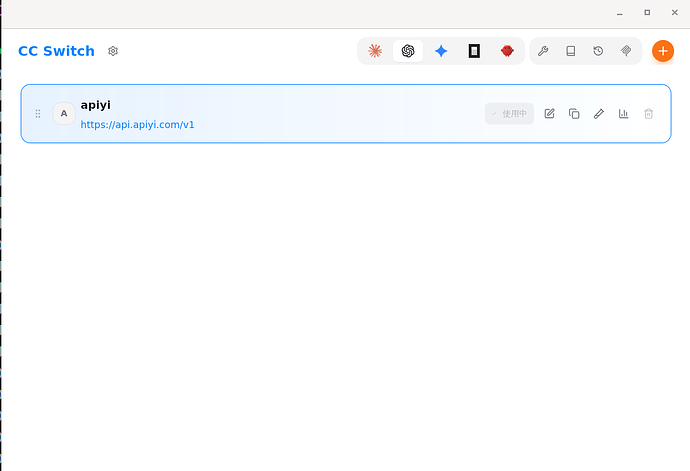Select the black square app tab

474,51
